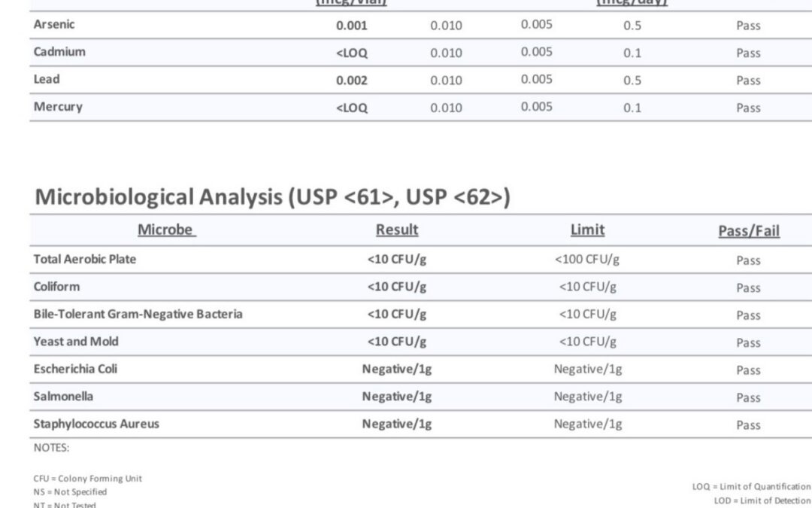Image resolution: width=812 pixels, height=508 pixels.
Task: Click the Limit column header
Action: (587, 230)
